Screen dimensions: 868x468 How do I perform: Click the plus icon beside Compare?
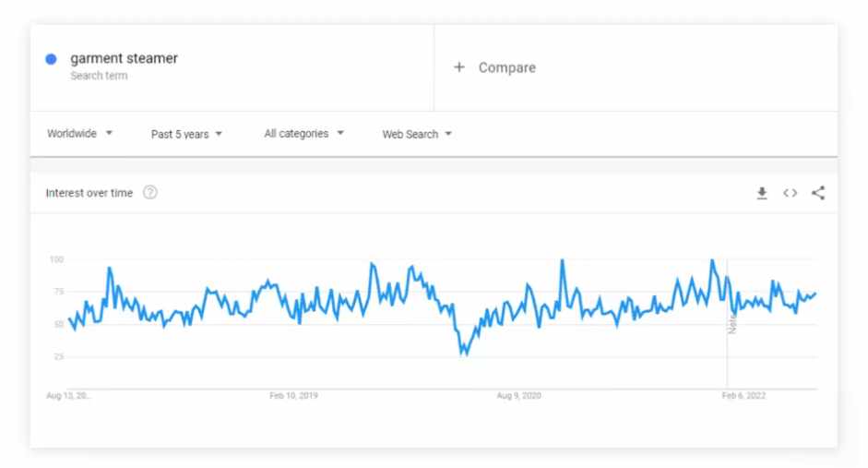(x=459, y=67)
